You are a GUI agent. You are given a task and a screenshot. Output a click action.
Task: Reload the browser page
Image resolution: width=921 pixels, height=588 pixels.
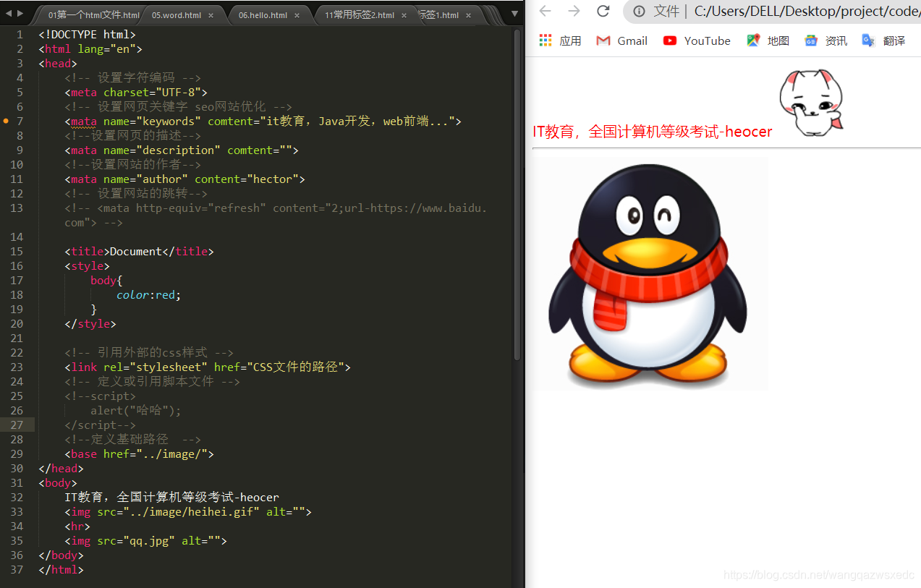pyautogui.click(x=603, y=11)
